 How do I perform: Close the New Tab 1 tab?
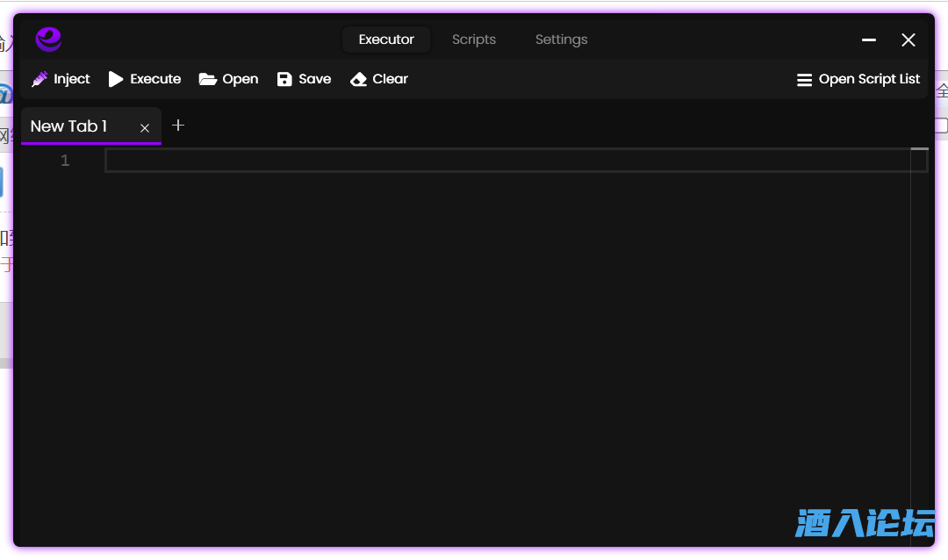(145, 128)
